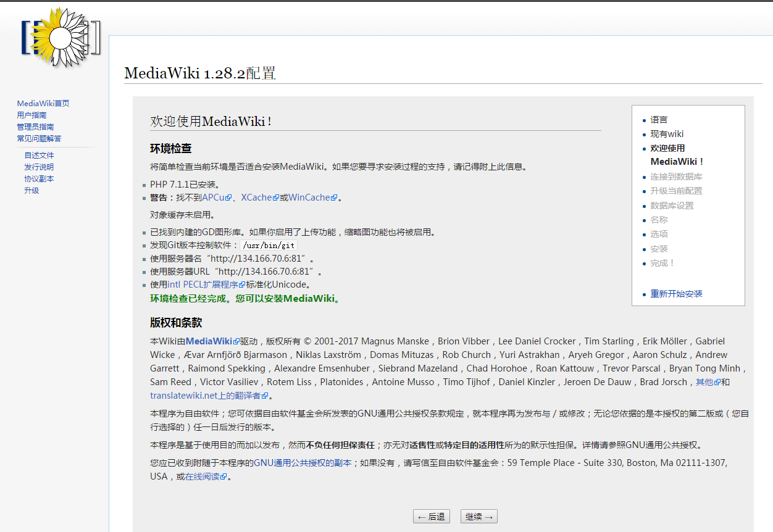Click the 选项 step in the list

coord(659,234)
